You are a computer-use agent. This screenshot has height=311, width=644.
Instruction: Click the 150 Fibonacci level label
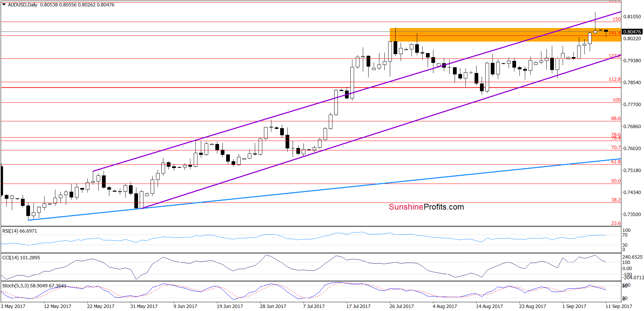coord(617,19)
